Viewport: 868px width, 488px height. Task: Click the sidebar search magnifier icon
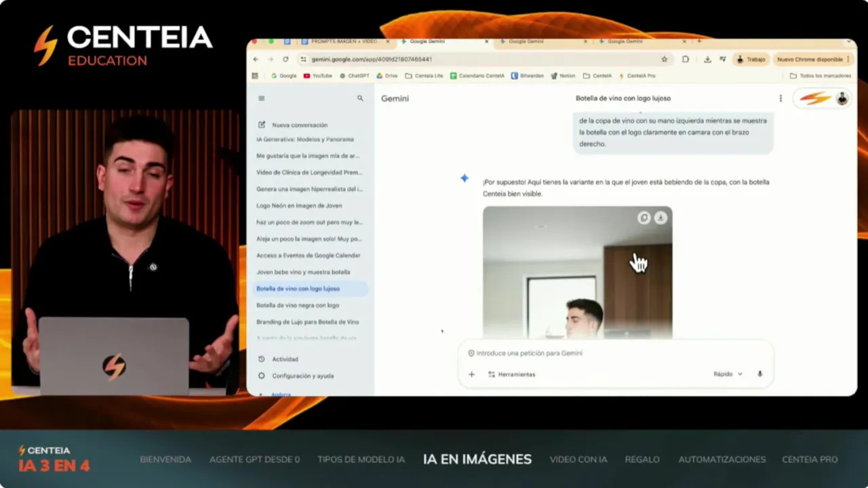[x=360, y=98]
